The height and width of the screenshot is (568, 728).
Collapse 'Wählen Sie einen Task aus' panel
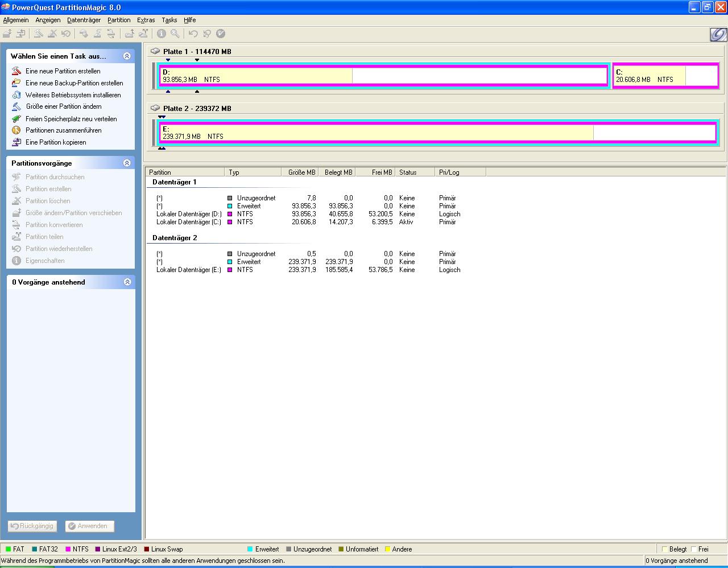coord(127,56)
